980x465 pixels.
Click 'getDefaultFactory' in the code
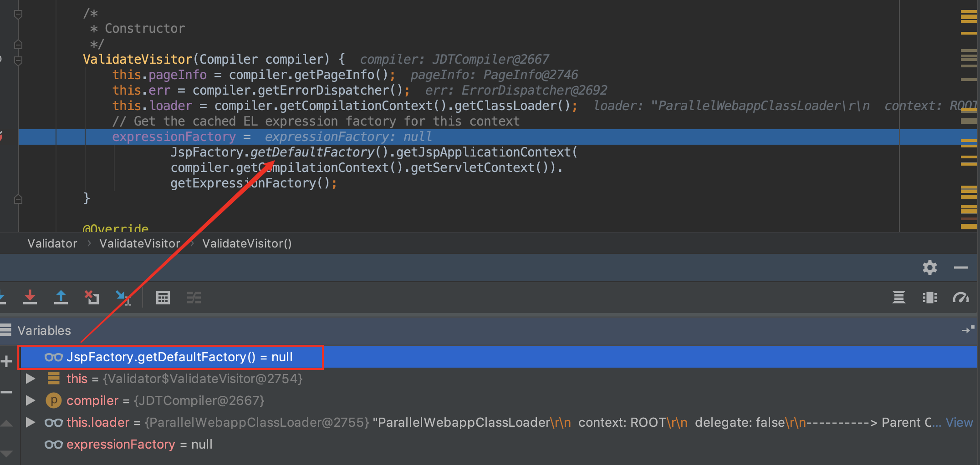(x=312, y=152)
